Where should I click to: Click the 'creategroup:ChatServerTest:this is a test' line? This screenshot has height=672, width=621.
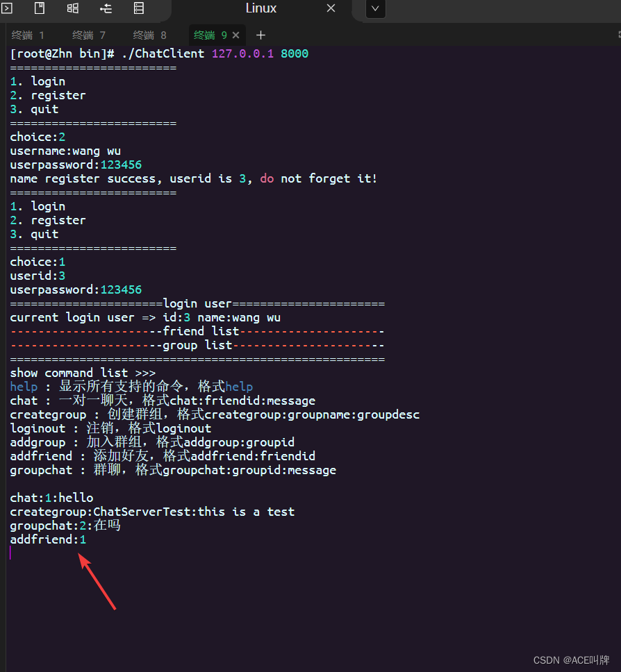(152, 512)
